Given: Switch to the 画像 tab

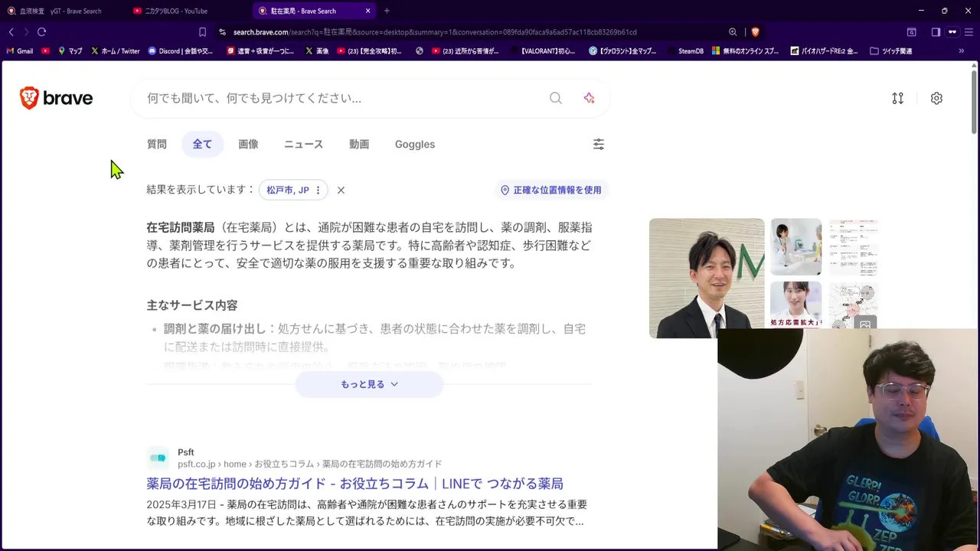Looking at the screenshot, I should tap(248, 144).
